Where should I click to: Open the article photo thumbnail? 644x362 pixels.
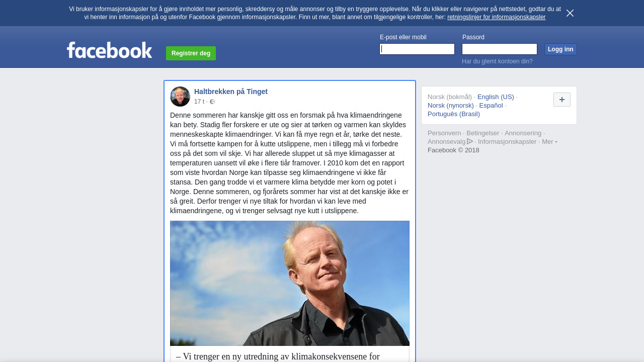pos(290,283)
